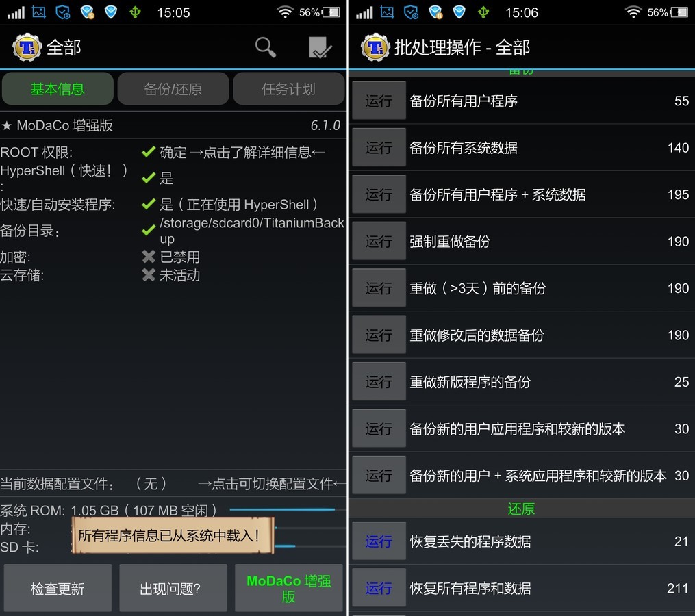Run 重做修改后的数据备份 action
This screenshot has height=616, width=695.
click(x=379, y=335)
